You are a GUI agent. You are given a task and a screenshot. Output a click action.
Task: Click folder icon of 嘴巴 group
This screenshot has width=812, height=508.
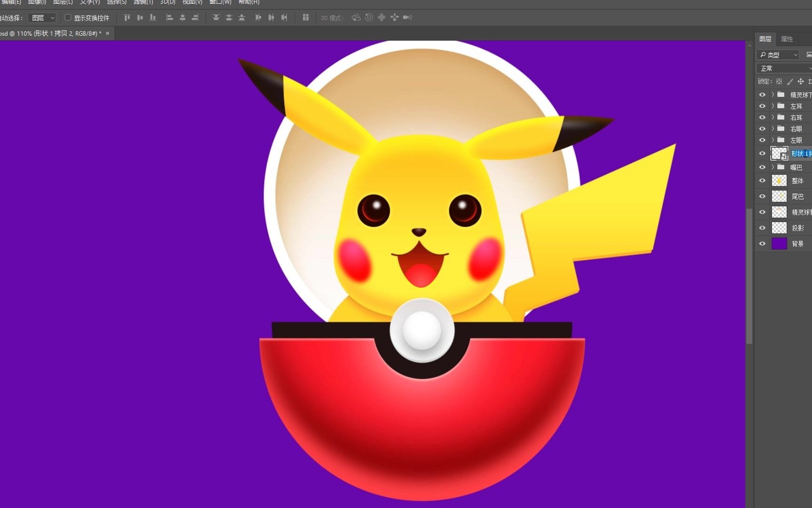[781, 167]
